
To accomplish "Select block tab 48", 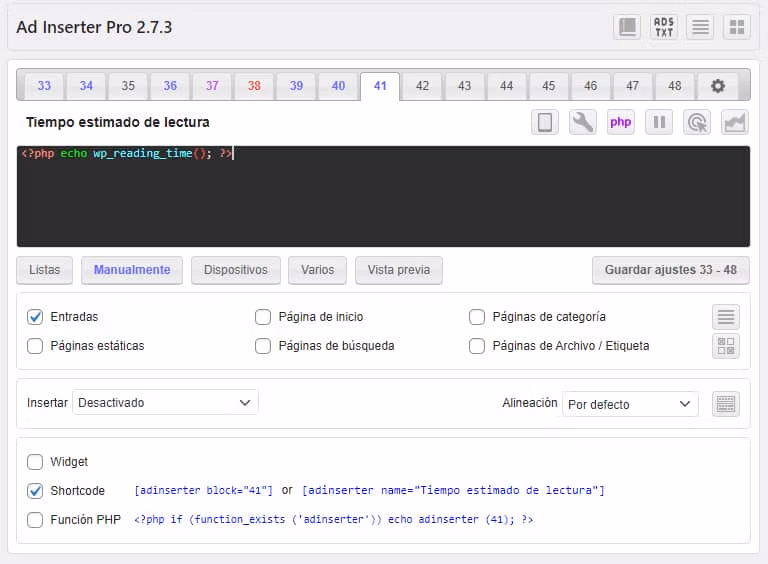I will (x=674, y=86).
